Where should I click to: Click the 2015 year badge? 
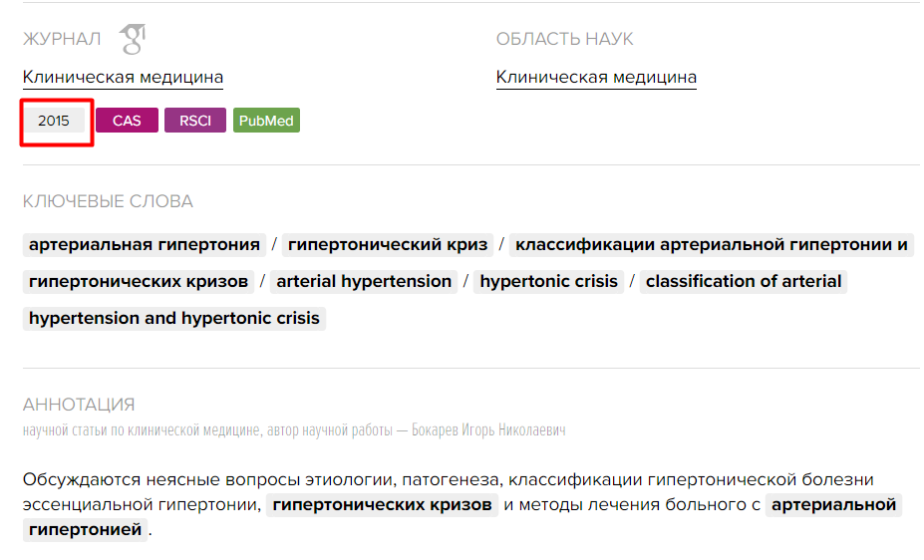(54, 121)
